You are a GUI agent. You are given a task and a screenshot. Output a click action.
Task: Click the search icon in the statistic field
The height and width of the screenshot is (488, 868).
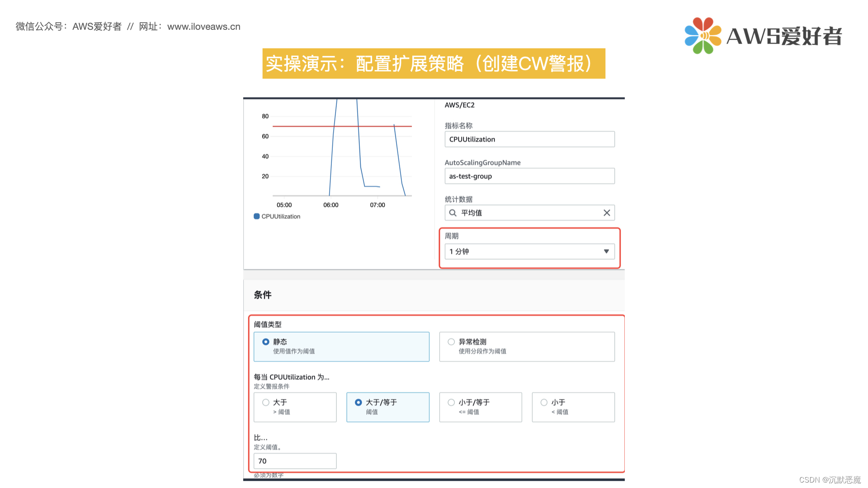[453, 213]
